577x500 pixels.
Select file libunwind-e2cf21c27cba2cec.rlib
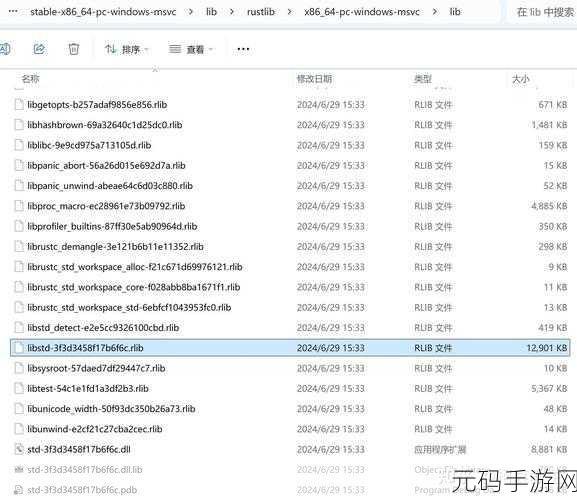point(95,429)
